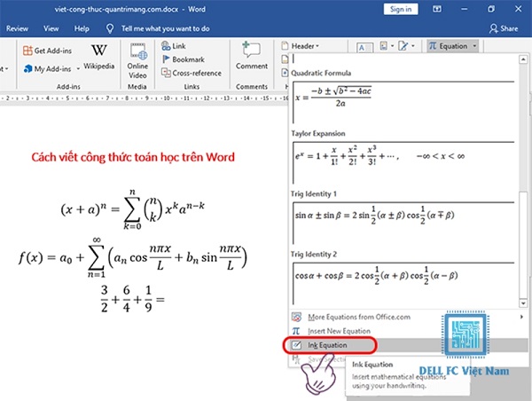Image resolution: width=532 pixels, height=401 pixels.
Task: Expand More Equations from Office.com submenu
Action: coord(520,316)
